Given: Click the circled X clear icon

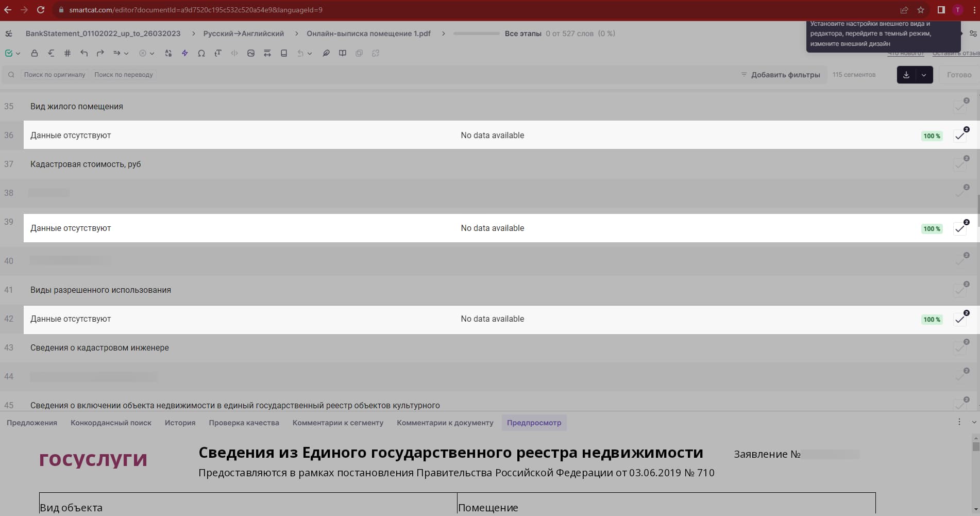Looking at the screenshot, I should coord(143,53).
